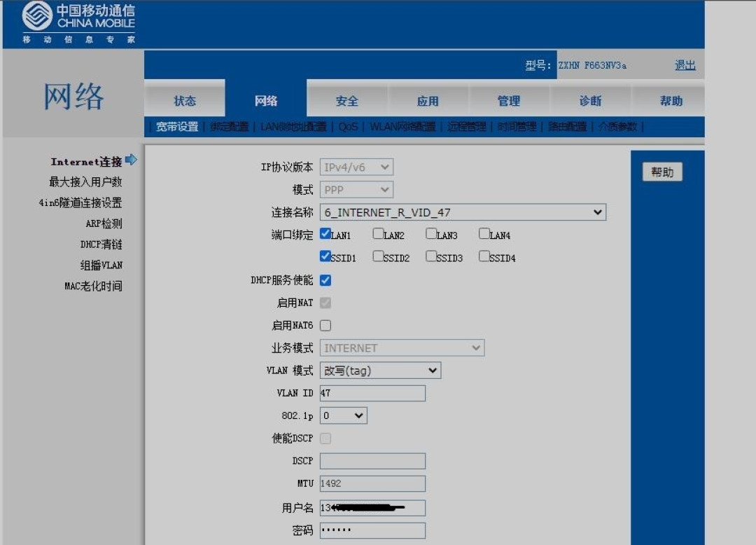Check the SSID4 binding

pos(484,256)
